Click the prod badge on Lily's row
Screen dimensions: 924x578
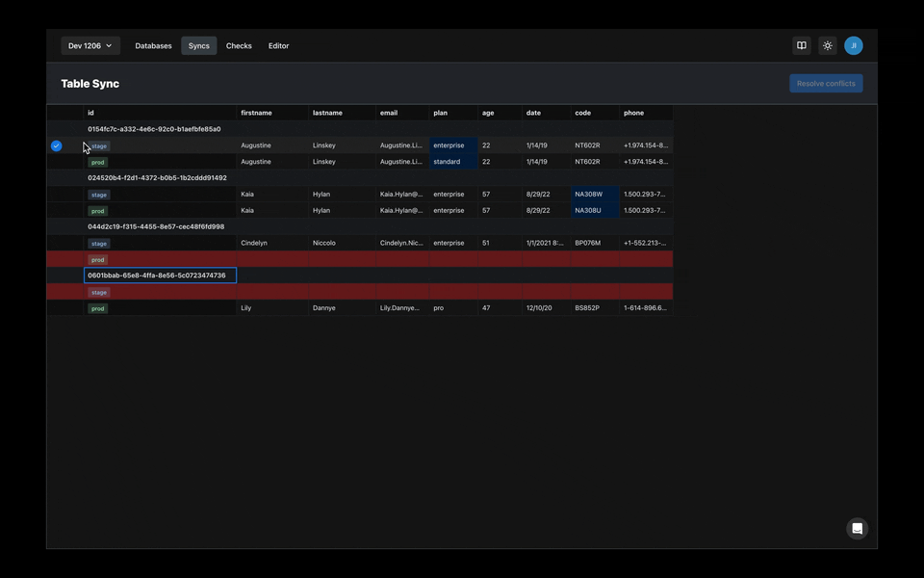97,308
